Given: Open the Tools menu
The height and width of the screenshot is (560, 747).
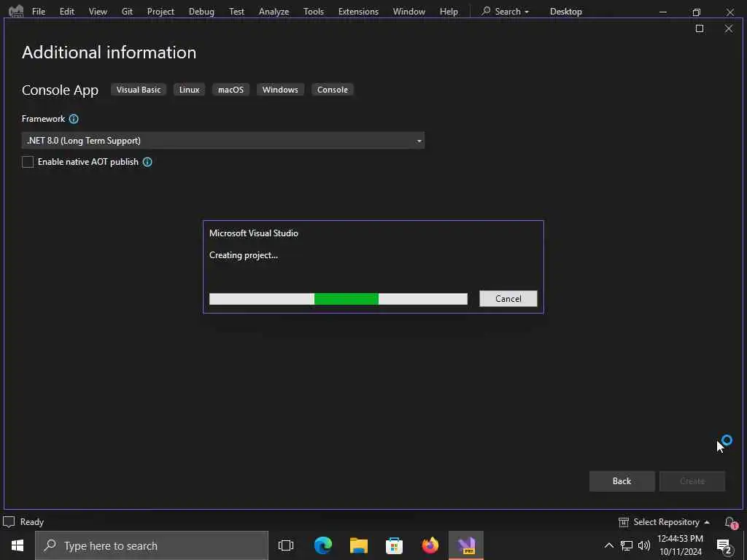Looking at the screenshot, I should [x=314, y=12].
